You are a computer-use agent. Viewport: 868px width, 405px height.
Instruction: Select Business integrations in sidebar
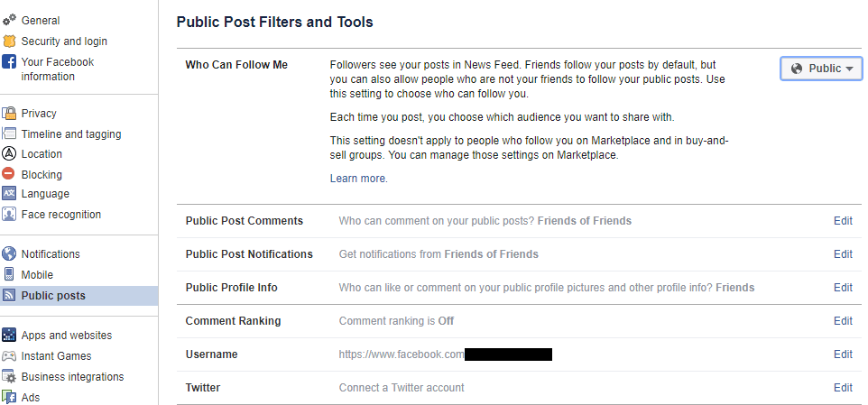(x=72, y=377)
